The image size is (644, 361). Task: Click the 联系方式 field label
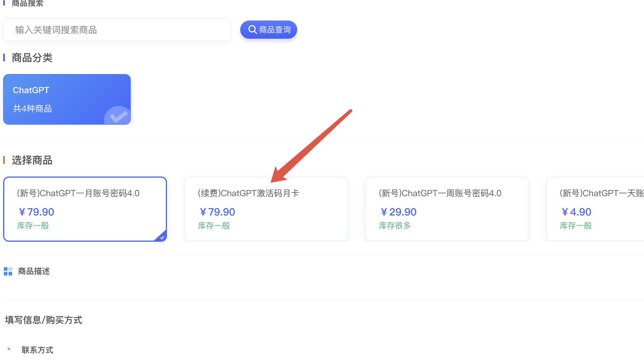[37, 350]
